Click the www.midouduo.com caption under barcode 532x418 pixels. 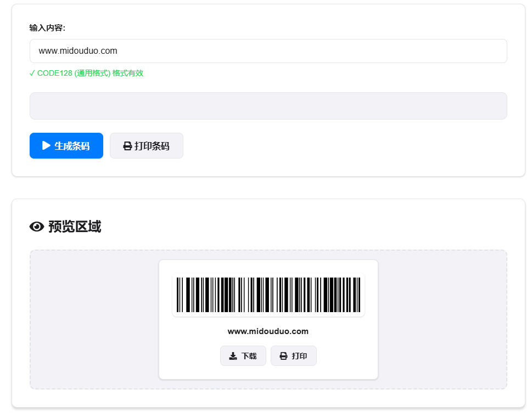[268, 331]
